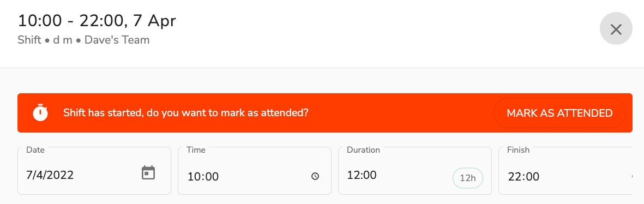Screen dimensions: 644x204
Task: Click the 12h duration chip
Action: pos(467,178)
